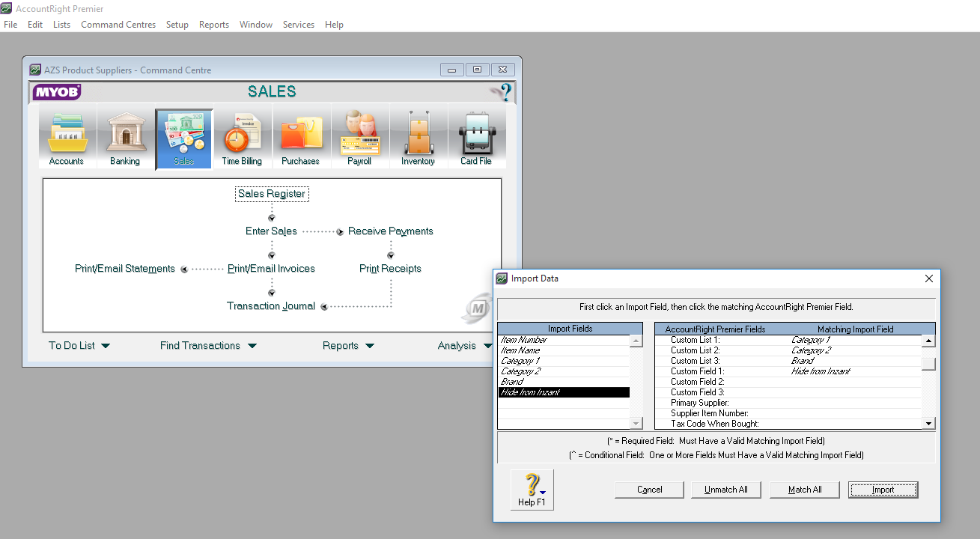Viewport: 980px width, 539px height.
Task: Click the Help F1 button in Import Data
Action: point(532,490)
